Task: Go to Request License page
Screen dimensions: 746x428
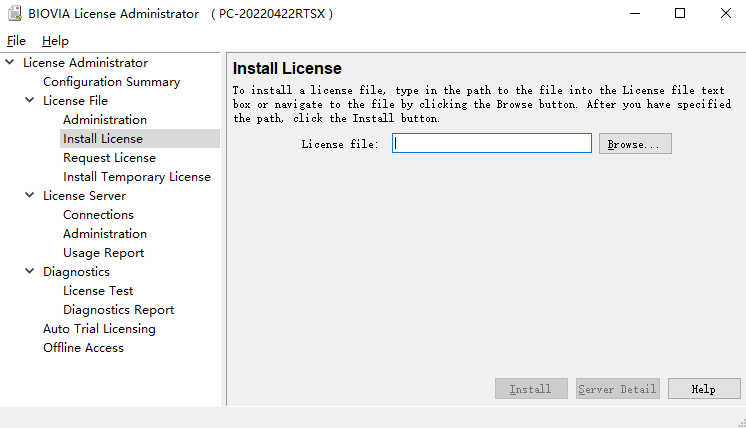Action: 109,158
